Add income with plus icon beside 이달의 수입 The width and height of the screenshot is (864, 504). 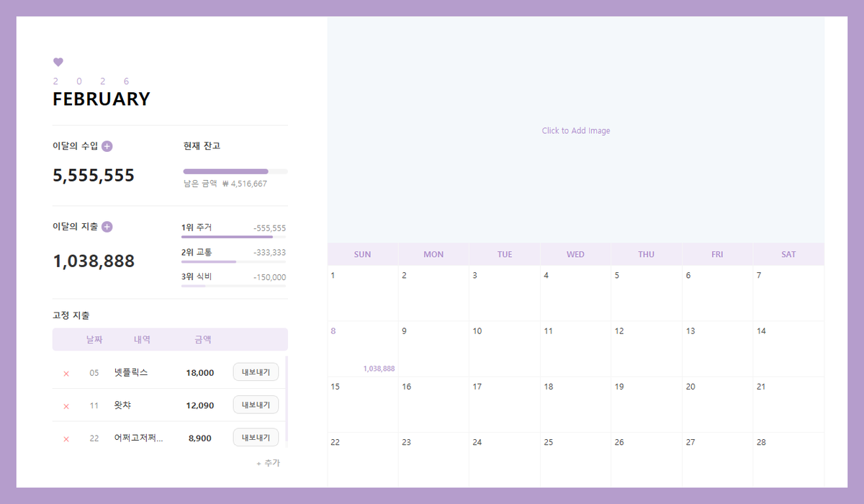[107, 146]
